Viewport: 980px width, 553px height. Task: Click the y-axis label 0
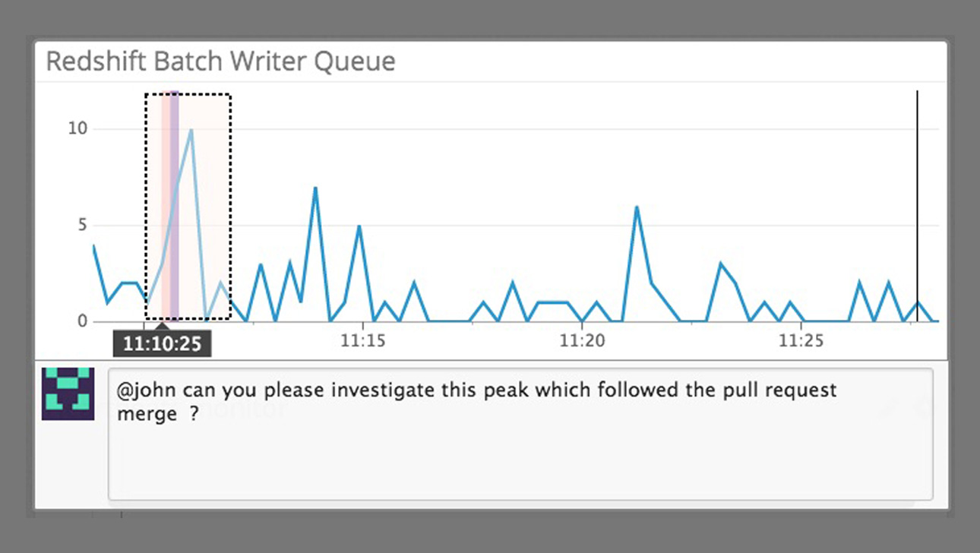pyautogui.click(x=83, y=321)
